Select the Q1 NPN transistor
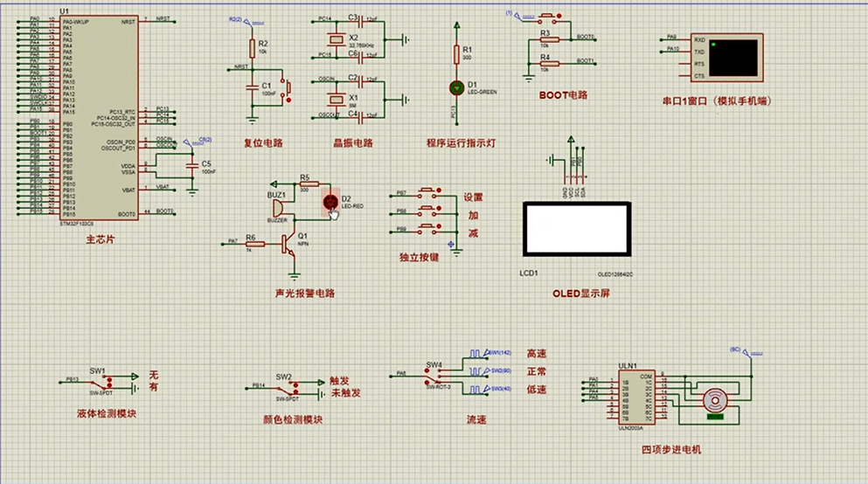868x484 pixels. 289,244
